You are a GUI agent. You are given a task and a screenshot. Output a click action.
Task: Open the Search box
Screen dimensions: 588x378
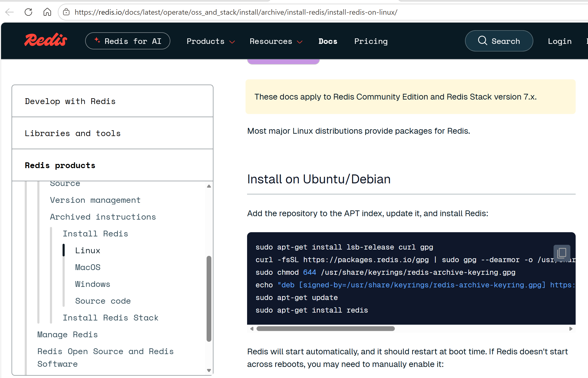(499, 41)
